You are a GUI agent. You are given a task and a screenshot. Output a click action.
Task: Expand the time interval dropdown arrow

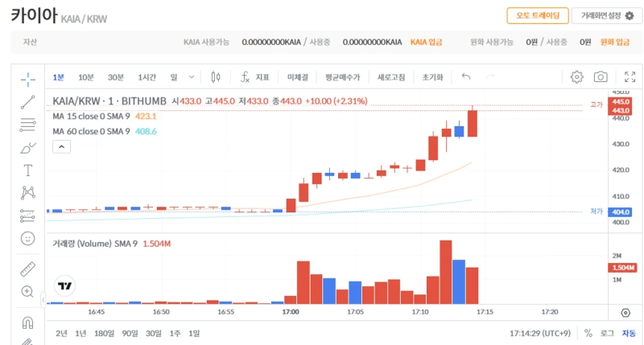click(192, 77)
